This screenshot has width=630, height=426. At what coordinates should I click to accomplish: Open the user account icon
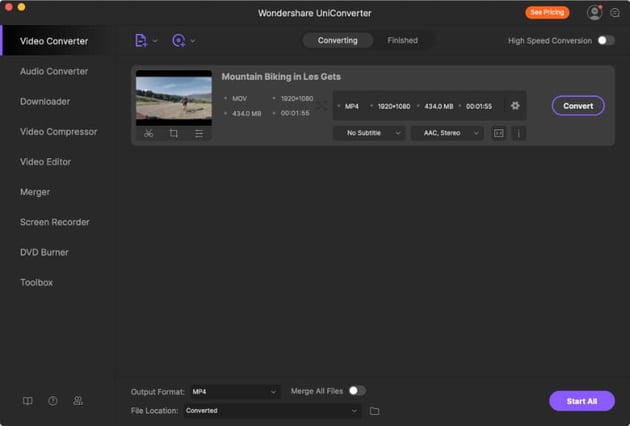pyautogui.click(x=594, y=12)
